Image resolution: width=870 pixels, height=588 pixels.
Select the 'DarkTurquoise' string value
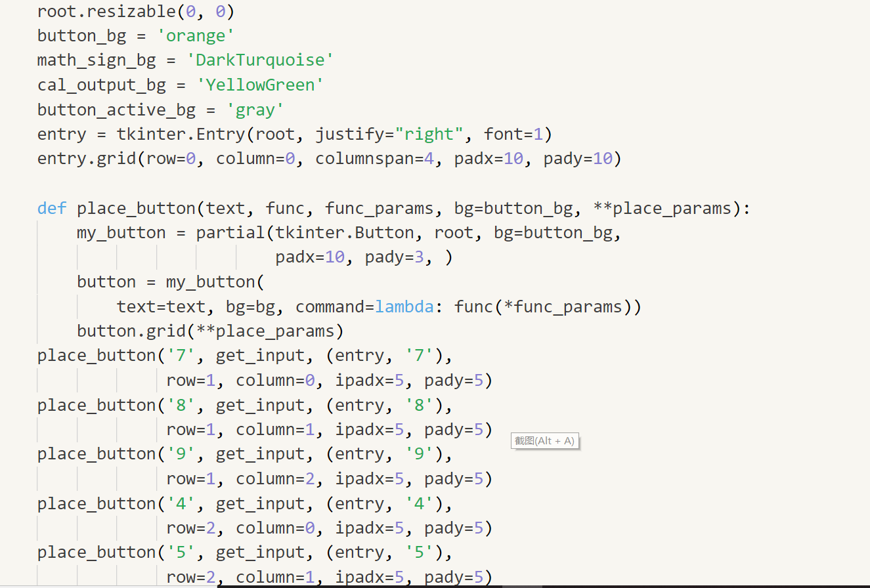point(260,60)
